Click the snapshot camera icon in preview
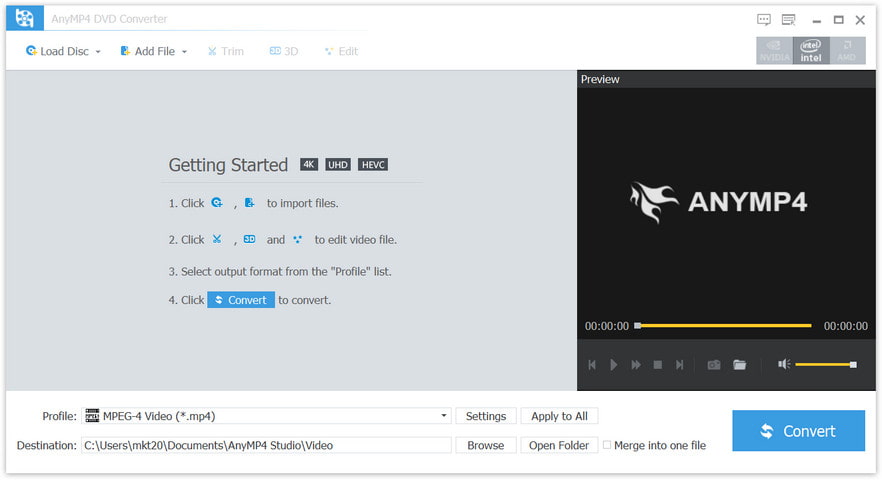This screenshot has height=480, width=882. [x=714, y=365]
